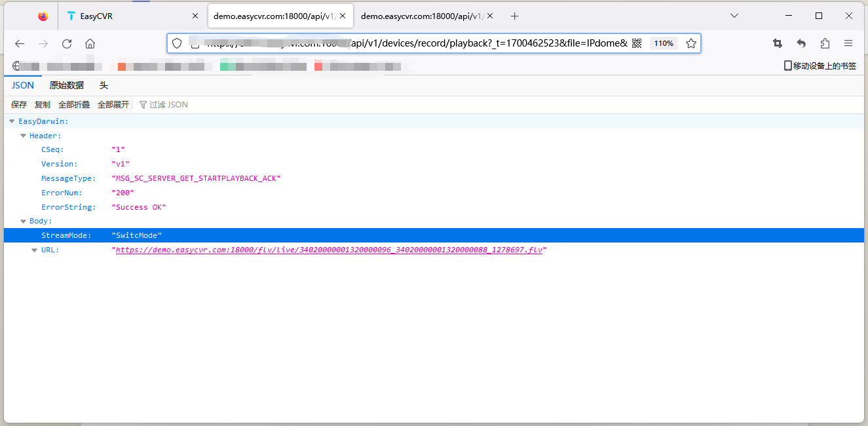Screen dimensions: 868x426
Task: Select the MessageType row
Action: pyautogui.click(x=434, y=178)
